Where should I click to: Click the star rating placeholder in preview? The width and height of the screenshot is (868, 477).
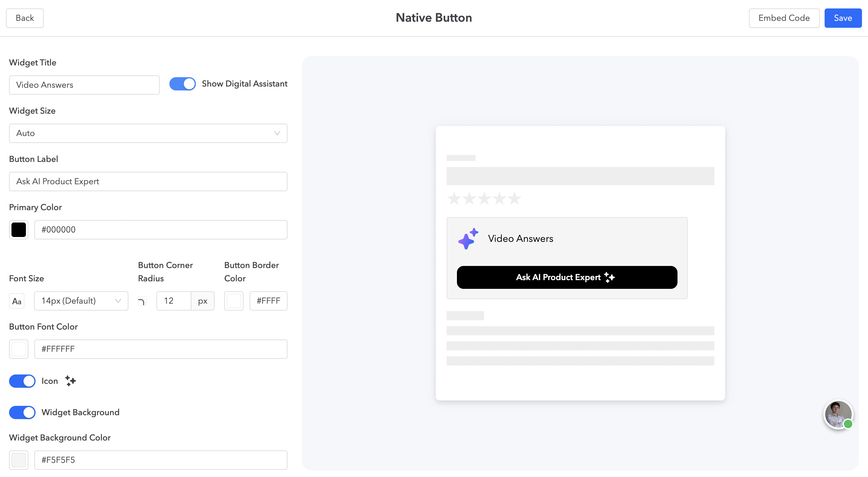(484, 199)
